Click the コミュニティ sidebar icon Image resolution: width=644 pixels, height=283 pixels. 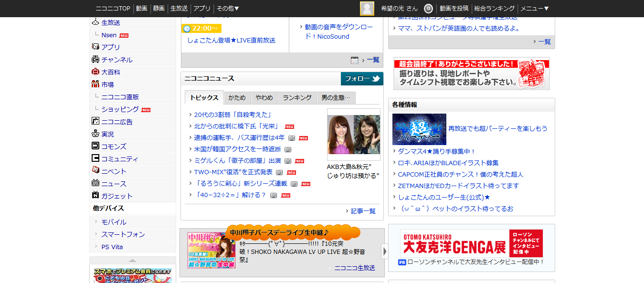(x=95, y=158)
